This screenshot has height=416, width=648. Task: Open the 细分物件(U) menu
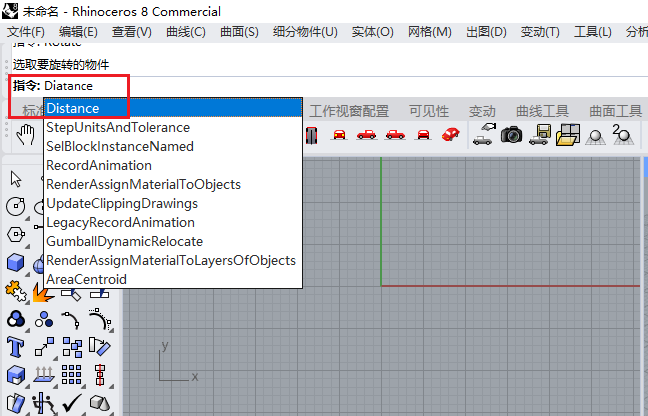305,32
